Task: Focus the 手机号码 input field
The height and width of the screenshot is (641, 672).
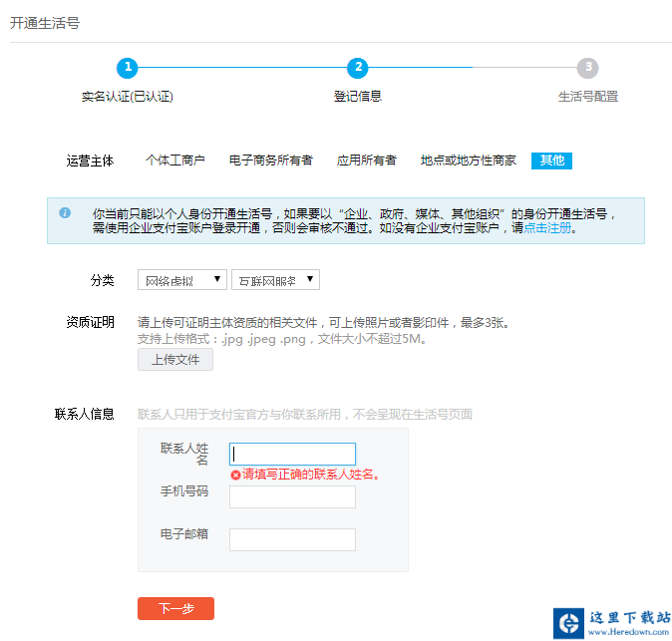Action: (x=292, y=496)
